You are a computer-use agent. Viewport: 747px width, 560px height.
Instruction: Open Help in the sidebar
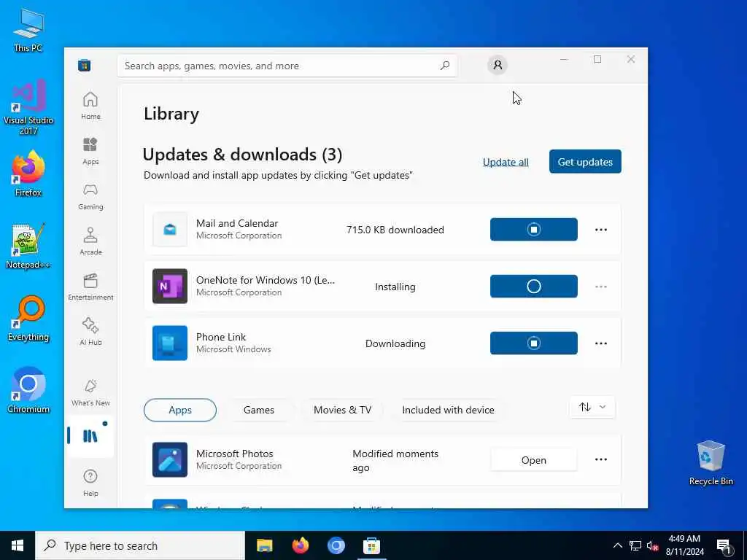coord(90,483)
